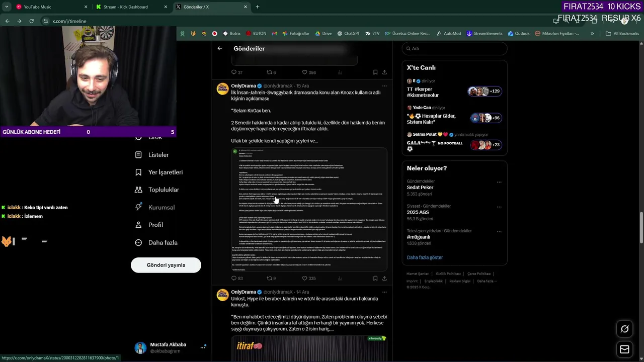Show more bookmarks overflow chevron

(x=592, y=34)
